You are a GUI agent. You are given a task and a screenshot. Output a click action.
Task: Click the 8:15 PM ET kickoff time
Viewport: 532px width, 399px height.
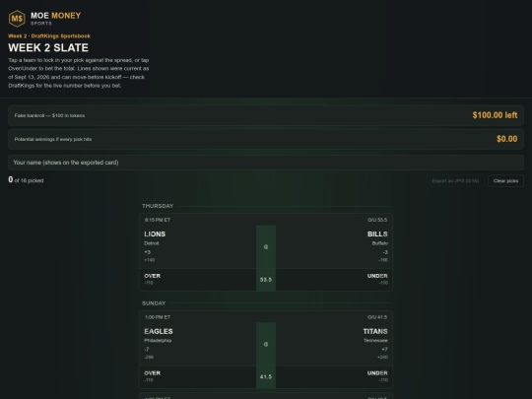158,220
